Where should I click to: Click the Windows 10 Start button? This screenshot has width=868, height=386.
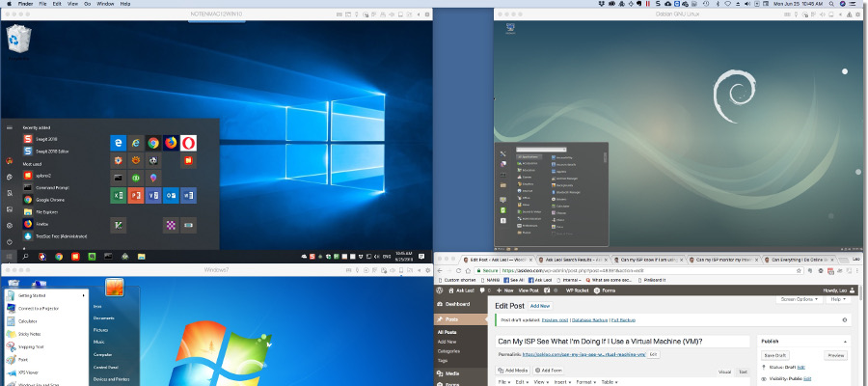click(x=9, y=257)
